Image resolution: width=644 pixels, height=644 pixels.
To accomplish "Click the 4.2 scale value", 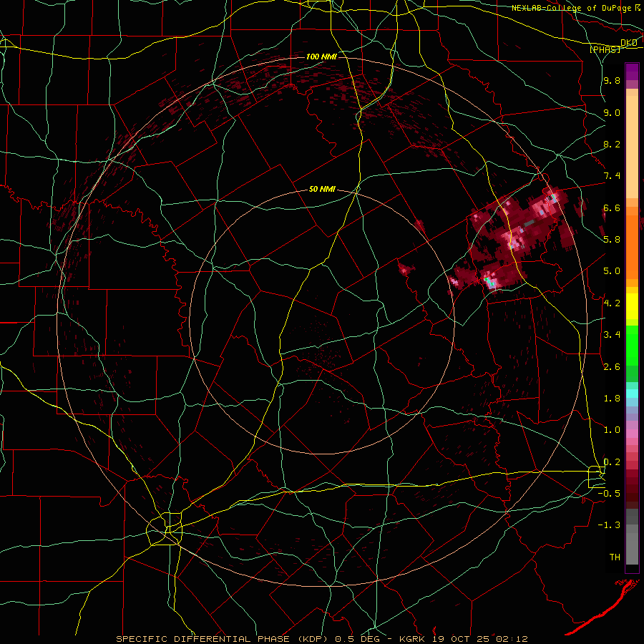I will (x=612, y=303).
